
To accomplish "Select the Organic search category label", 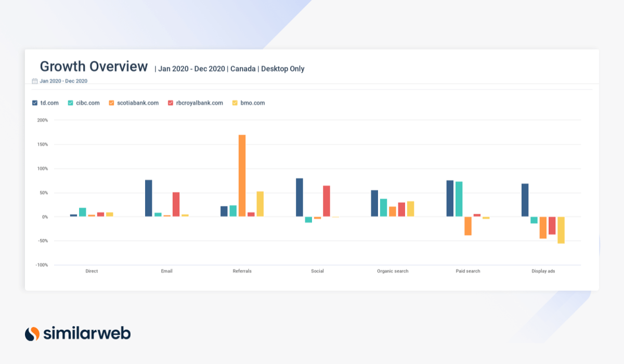I will pyautogui.click(x=393, y=271).
